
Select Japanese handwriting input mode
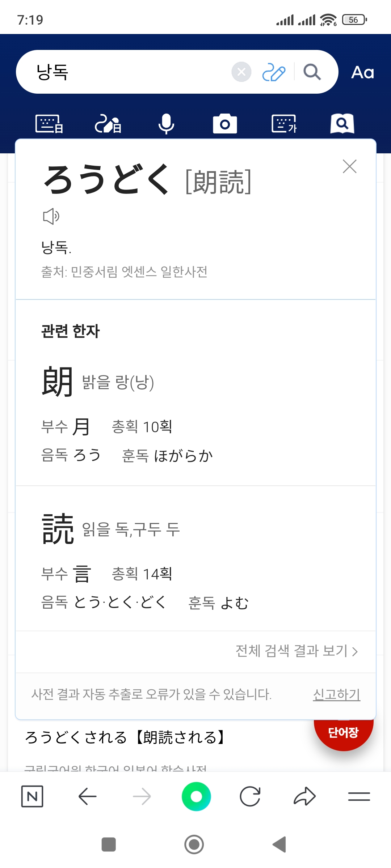tap(108, 124)
